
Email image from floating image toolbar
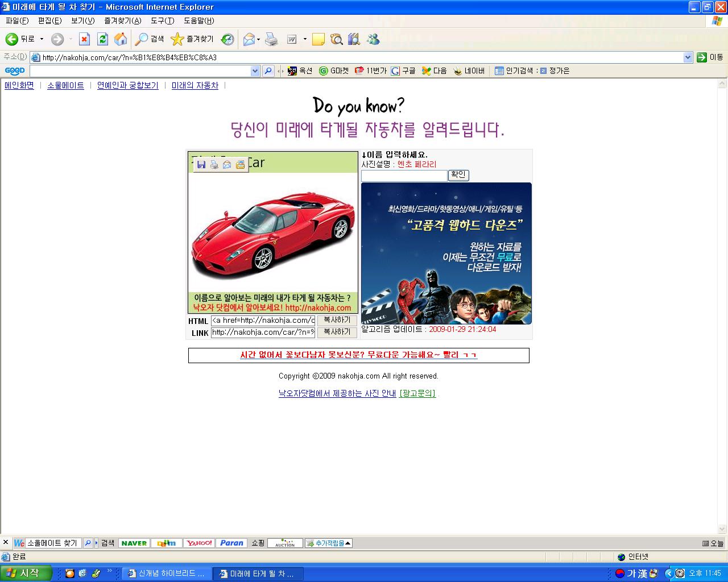coord(227,165)
